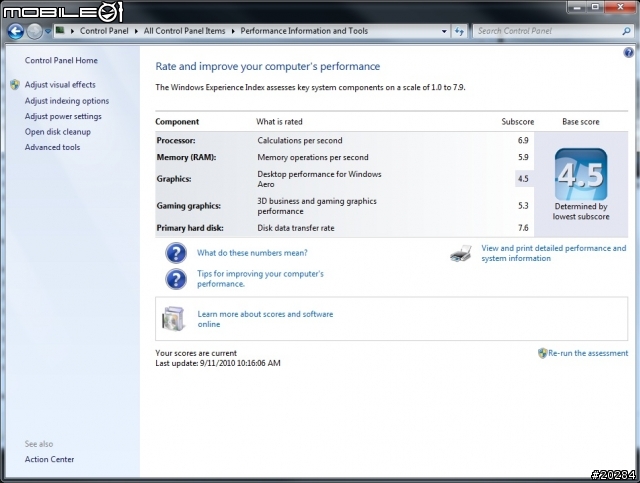Select the Graphics row label

point(173,179)
